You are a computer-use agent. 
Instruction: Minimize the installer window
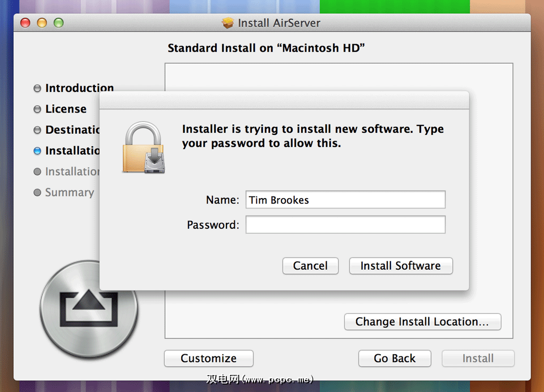[x=41, y=23]
